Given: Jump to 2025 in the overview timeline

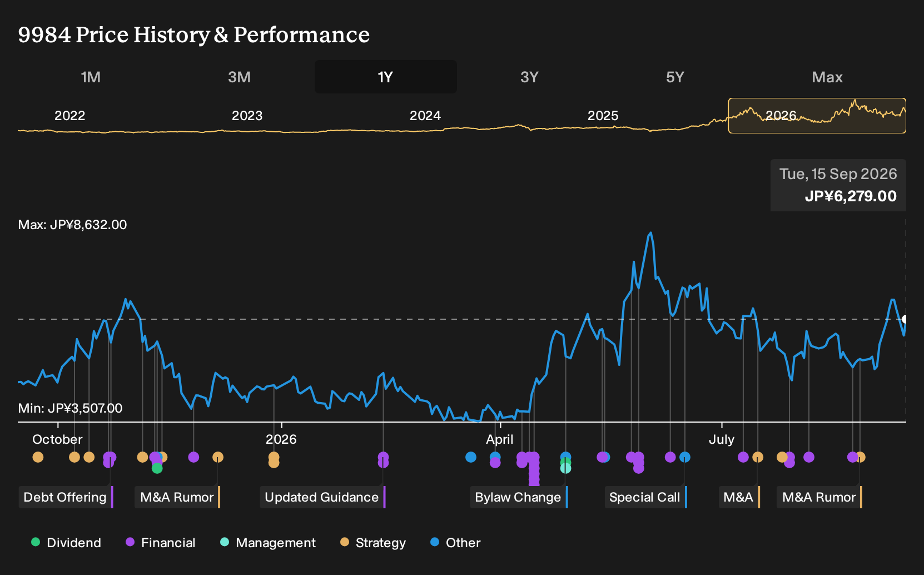Looking at the screenshot, I should [x=603, y=116].
